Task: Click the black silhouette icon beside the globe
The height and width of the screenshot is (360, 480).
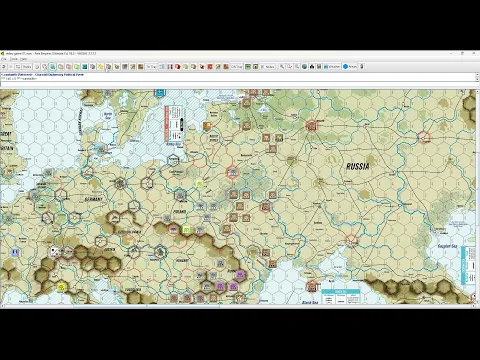Action: coord(312,67)
